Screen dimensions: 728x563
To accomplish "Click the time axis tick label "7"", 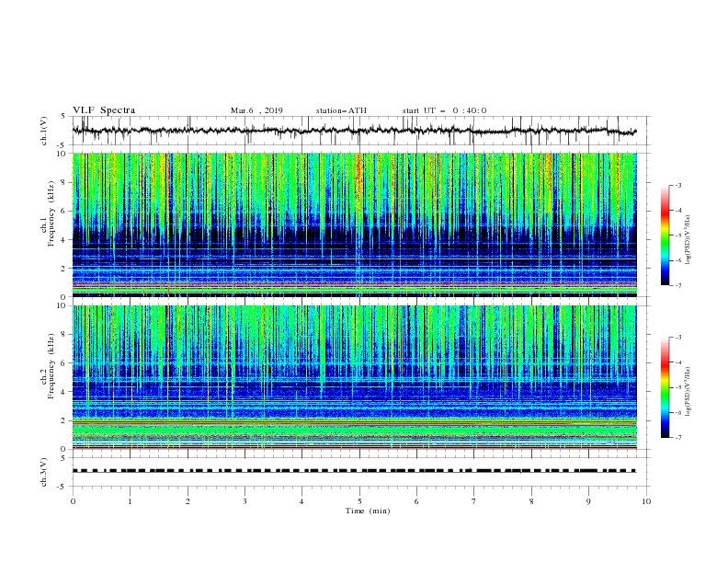I will click(473, 501).
